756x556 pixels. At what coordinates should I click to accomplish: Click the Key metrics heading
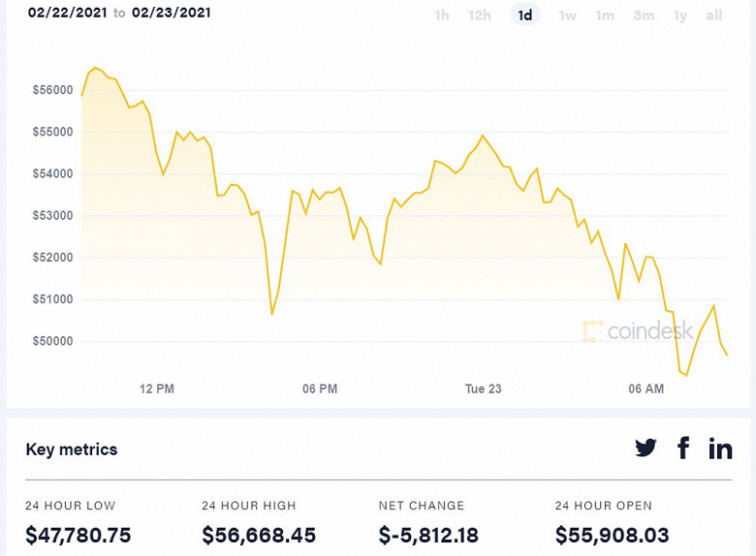pyautogui.click(x=72, y=449)
